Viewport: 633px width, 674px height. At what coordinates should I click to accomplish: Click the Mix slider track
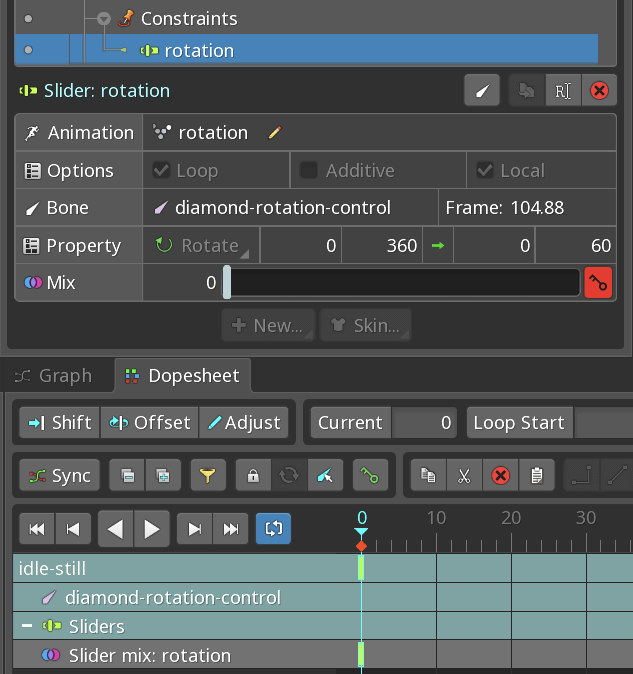401,282
